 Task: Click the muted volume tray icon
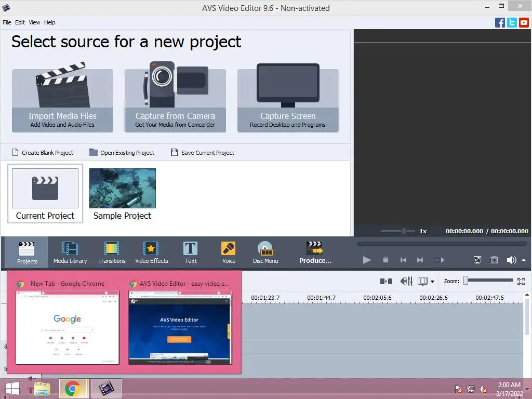coord(483,389)
